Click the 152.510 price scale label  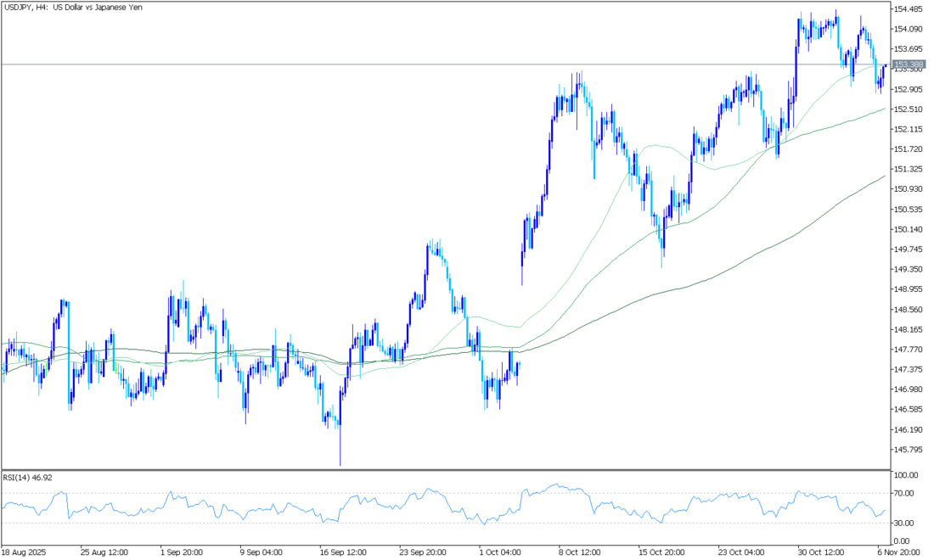[909, 109]
